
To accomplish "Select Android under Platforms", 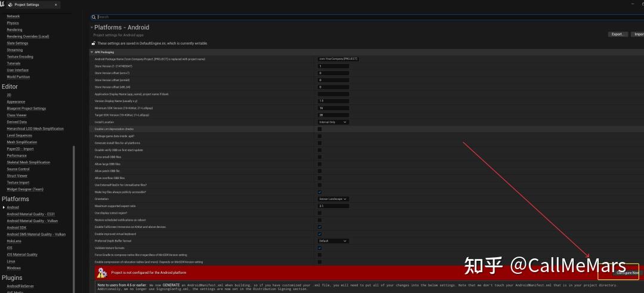I will pyautogui.click(x=13, y=208).
